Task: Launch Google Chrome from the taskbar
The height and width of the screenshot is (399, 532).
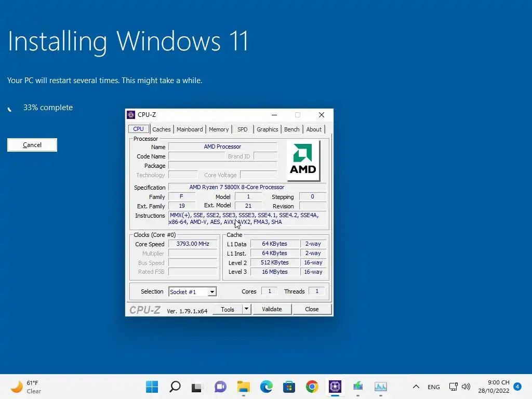Action: pyautogui.click(x=312, y=387)
